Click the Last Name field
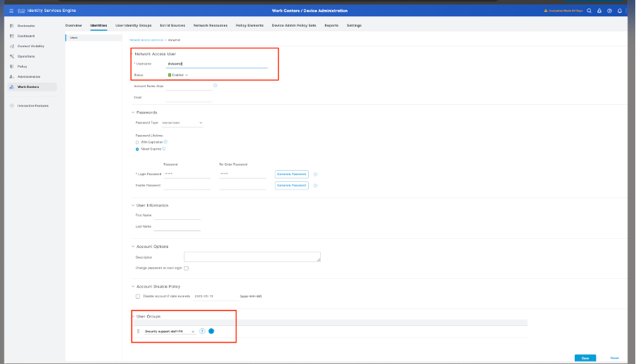This screenshot has width=636, height=364. (177, 226)
